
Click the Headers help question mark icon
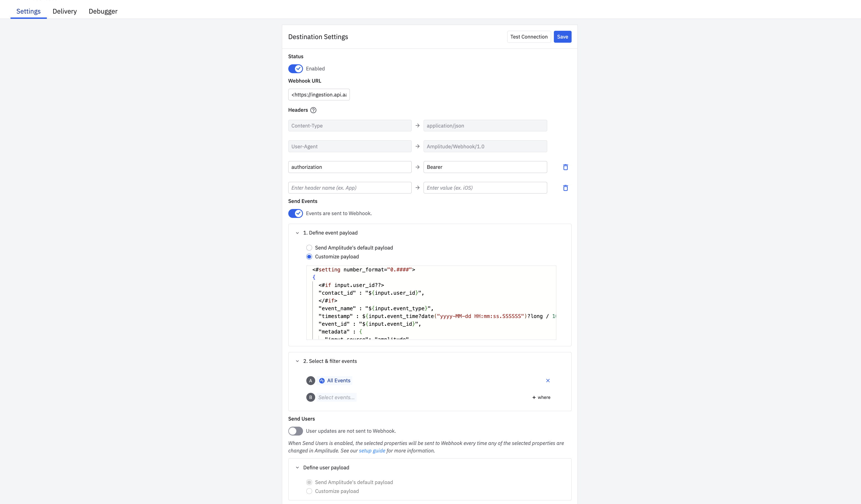click(313, 110)
